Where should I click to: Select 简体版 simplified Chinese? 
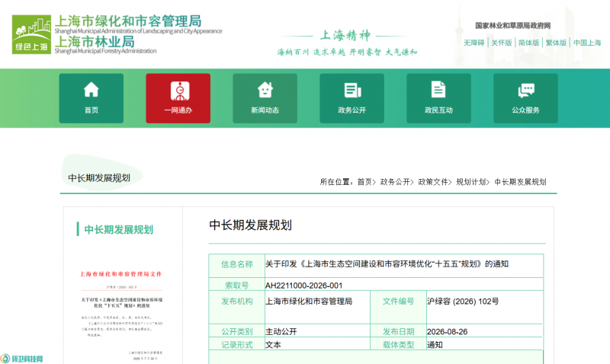click(x=528, y=43)
